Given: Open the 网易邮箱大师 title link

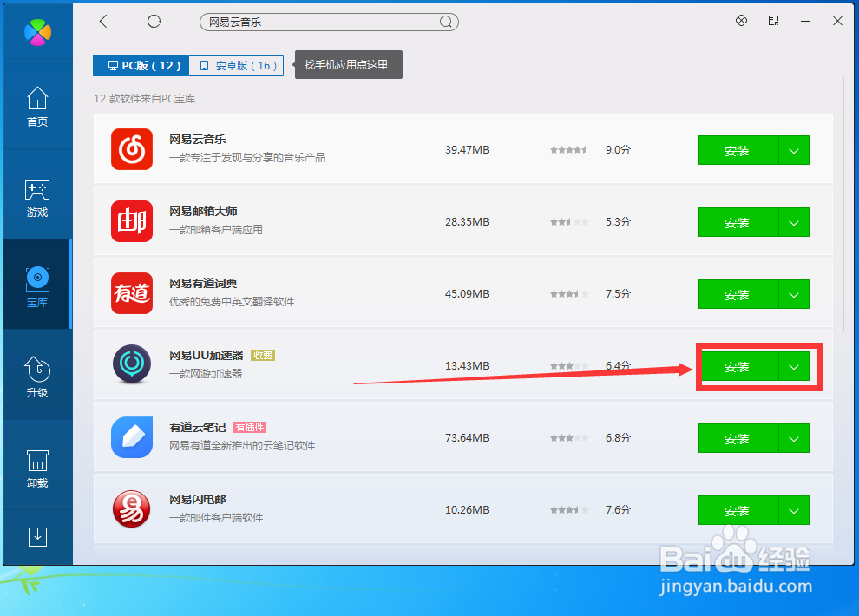Looking at the screenshot, I should click(x=203, y=212).
